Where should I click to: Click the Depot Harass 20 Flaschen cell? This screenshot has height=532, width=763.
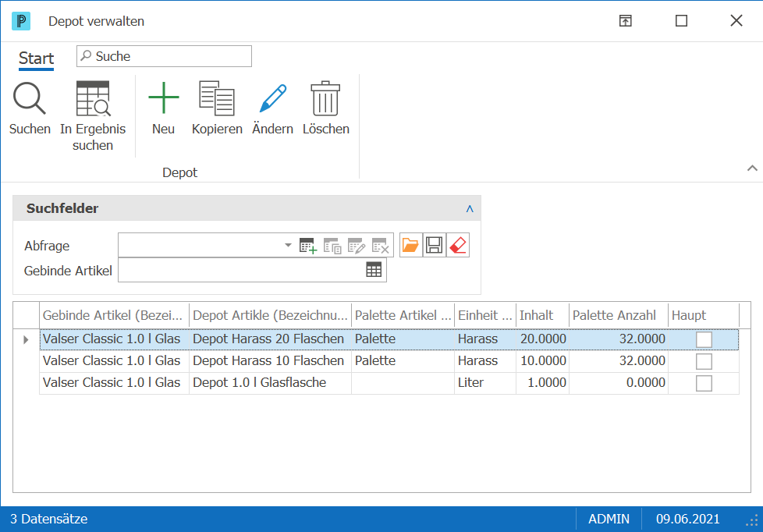[270, 339]
